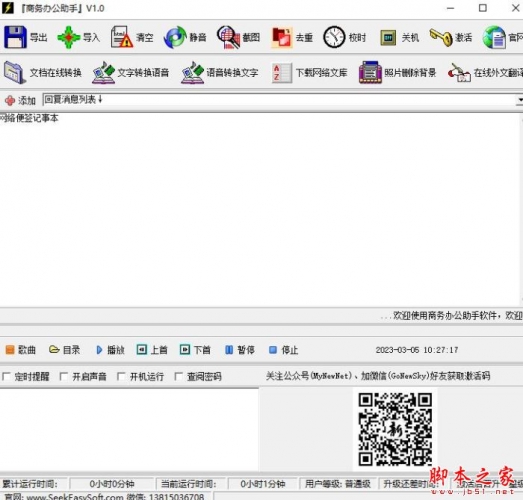Click the 照片删除背景 label
The width and height of the screenshot is (523, 500).
(x=410, y=72)
